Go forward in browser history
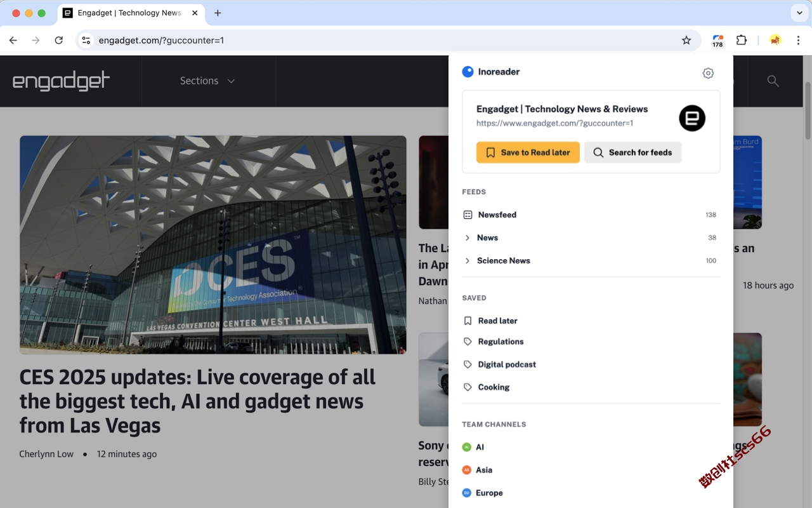812x508 pixels. [x=36, y=40]
